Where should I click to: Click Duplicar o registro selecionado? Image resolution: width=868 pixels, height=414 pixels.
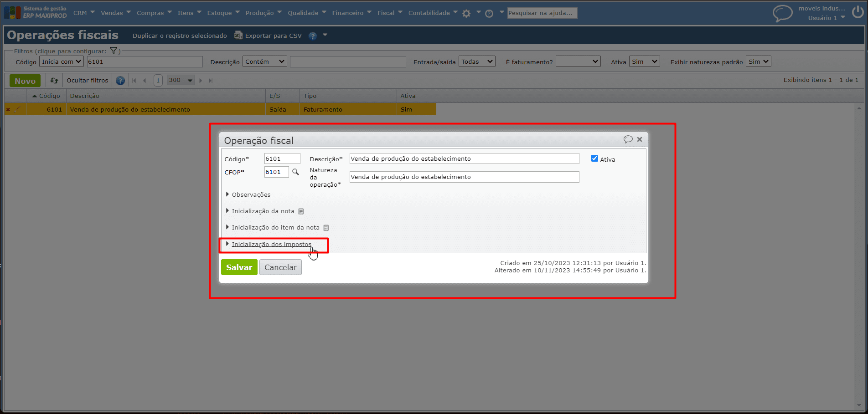click(x=180, y=36)
